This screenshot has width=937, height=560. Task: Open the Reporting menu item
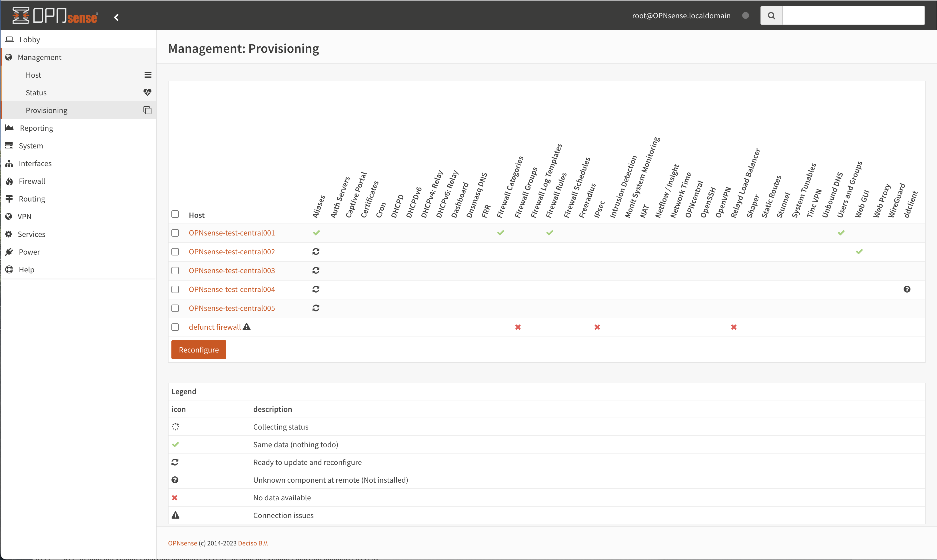pyautogui.click(x=36, y=128)
